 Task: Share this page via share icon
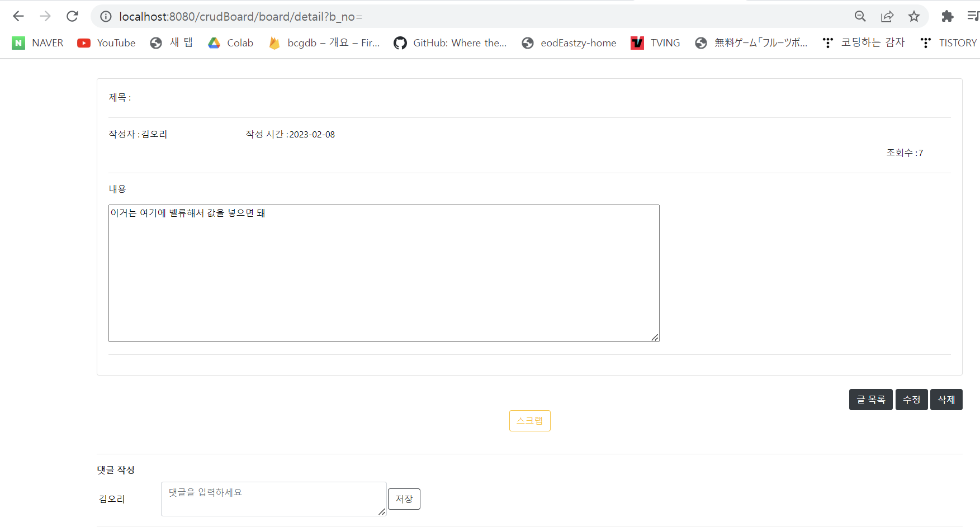point(887,16)
